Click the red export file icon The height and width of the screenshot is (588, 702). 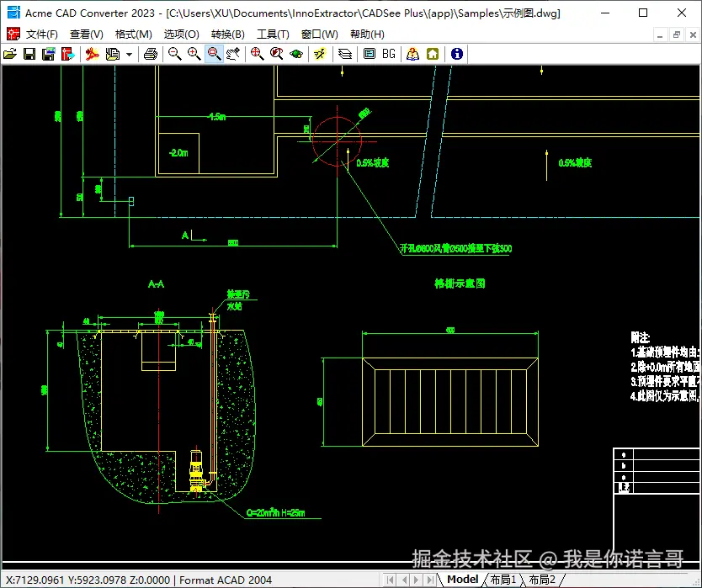pos(67,54)
